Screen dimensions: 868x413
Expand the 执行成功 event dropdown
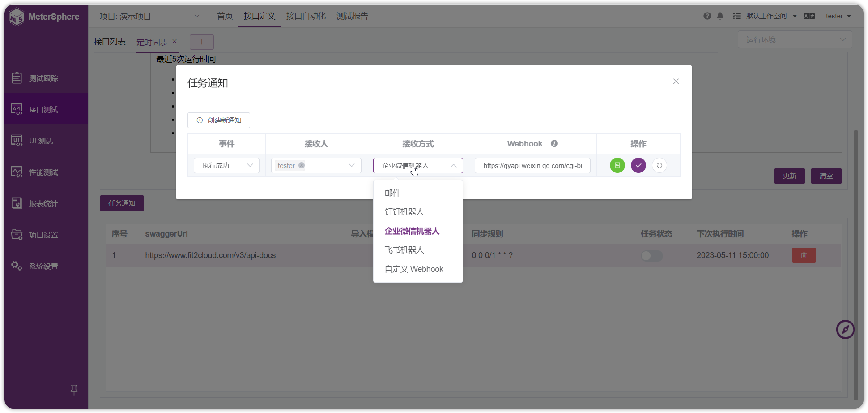click(226, 165)
